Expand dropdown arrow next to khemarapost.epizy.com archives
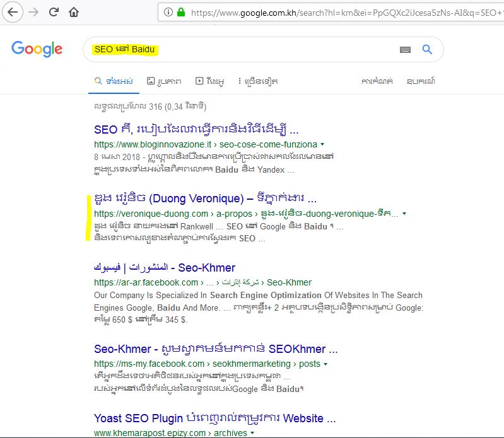This screenshot has width=504, height=438. [x=252, y=433]
